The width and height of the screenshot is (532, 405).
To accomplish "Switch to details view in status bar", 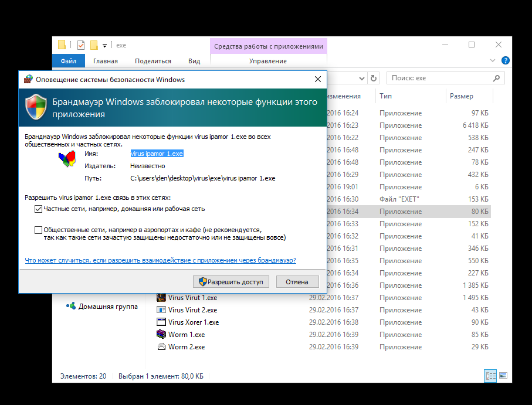I will pos(490,376).
